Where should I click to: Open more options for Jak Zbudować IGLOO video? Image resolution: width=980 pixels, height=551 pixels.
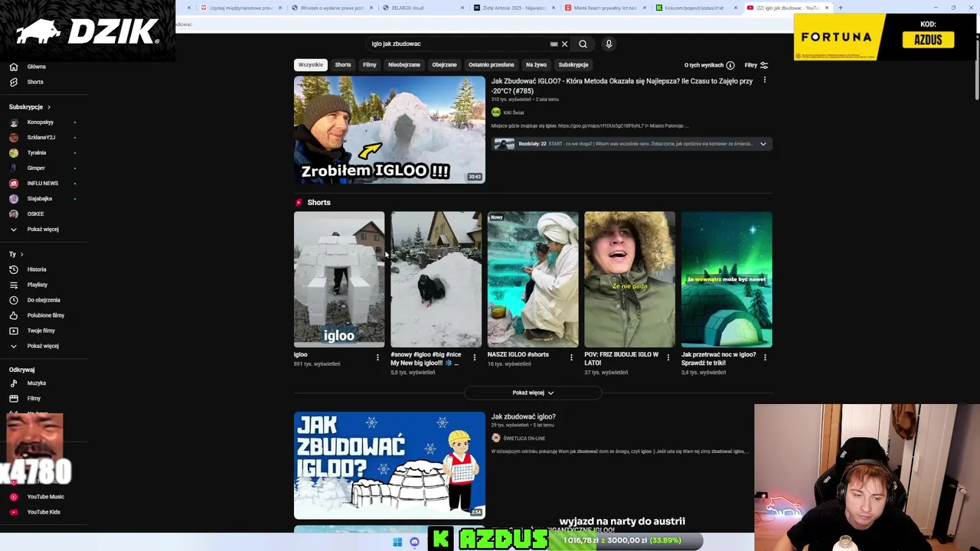[x=764, y=80]
